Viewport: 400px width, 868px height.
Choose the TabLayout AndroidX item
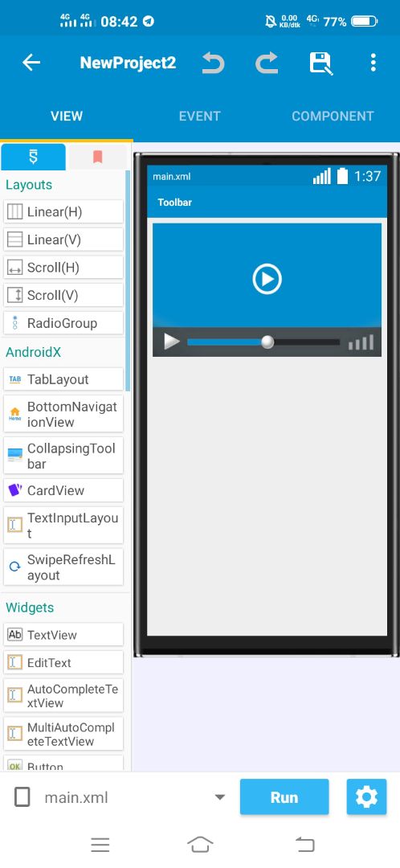click(63, 379)
